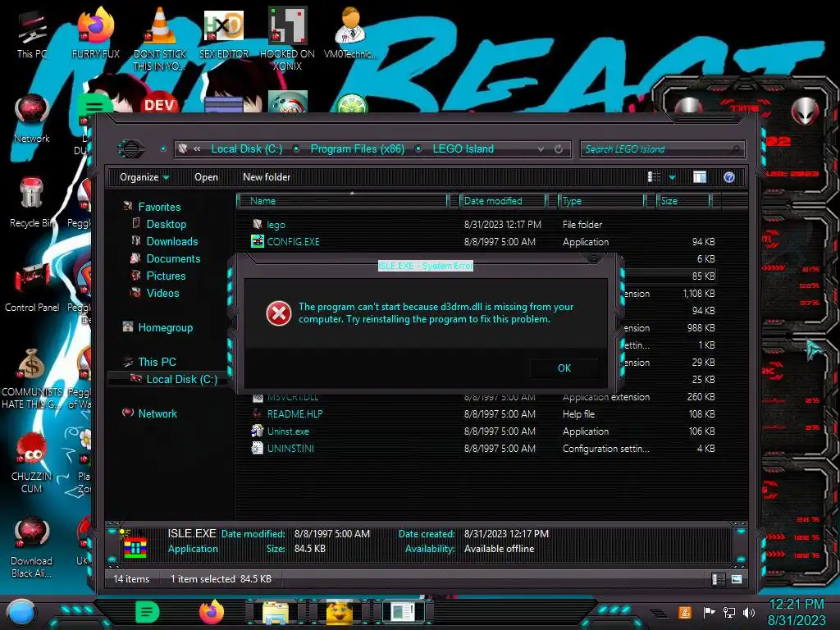Click the Explorer back navigation button
Viewport: 840px width, 630px height.
[131, 148]
